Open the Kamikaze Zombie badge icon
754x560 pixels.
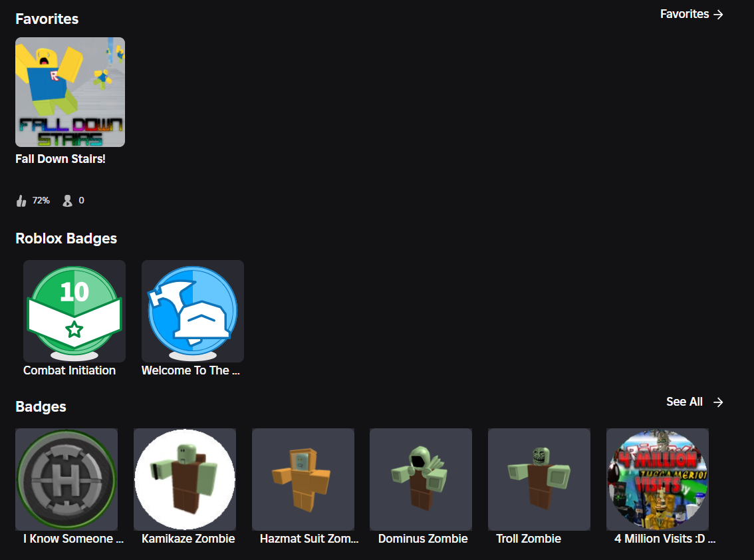tap(185, 480)
